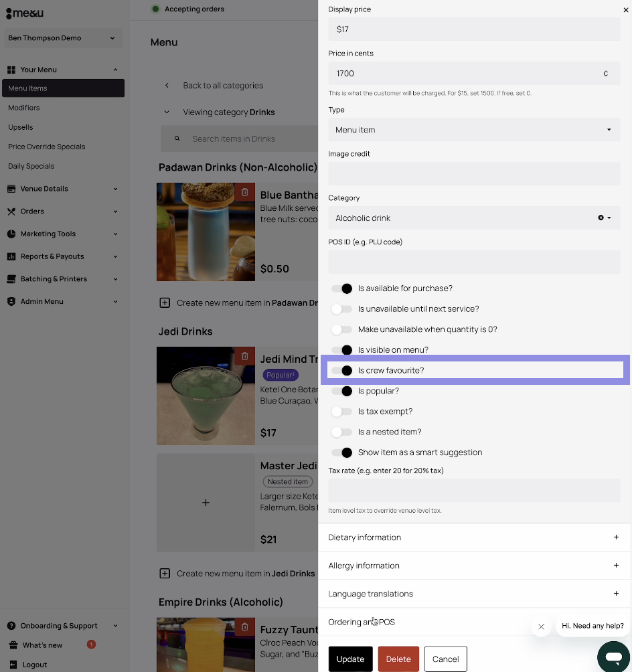632x672 pixels.
Task: Click plus icon to create Jedi Drinks item
Action: [165, 574]
